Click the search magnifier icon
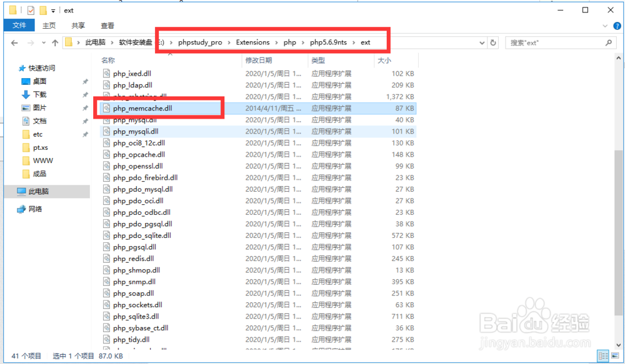The height and width of the screenshot is (364, 625). tap(608, 42)
